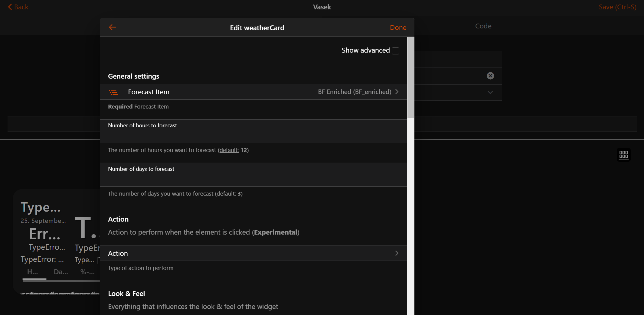Expand the Forecast Item chevron next to BF Enriched
Screen dimensions: 644x315
tap(397, 92)
